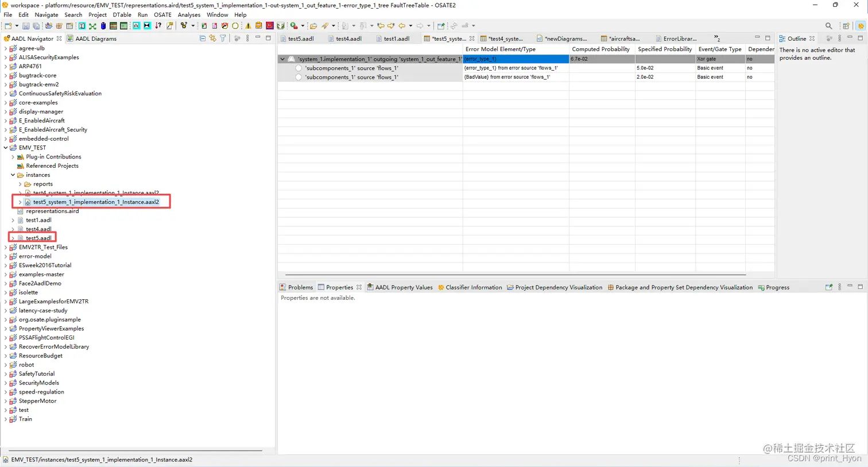Click the fault tree horizontal scrollbar
Image resolution: width=868 pixels, height=467 pixels.
coord(516,275)
